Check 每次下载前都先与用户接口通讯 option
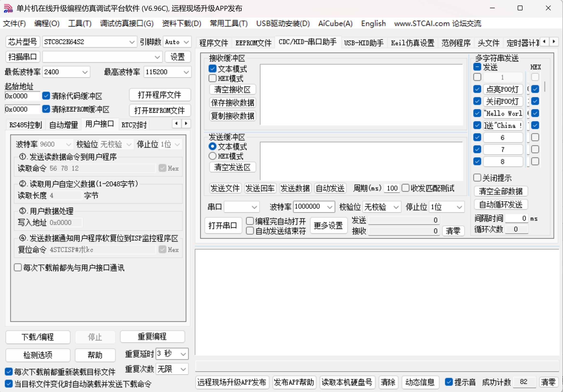This screenshot has width=563, height=392. click(18, 267)
